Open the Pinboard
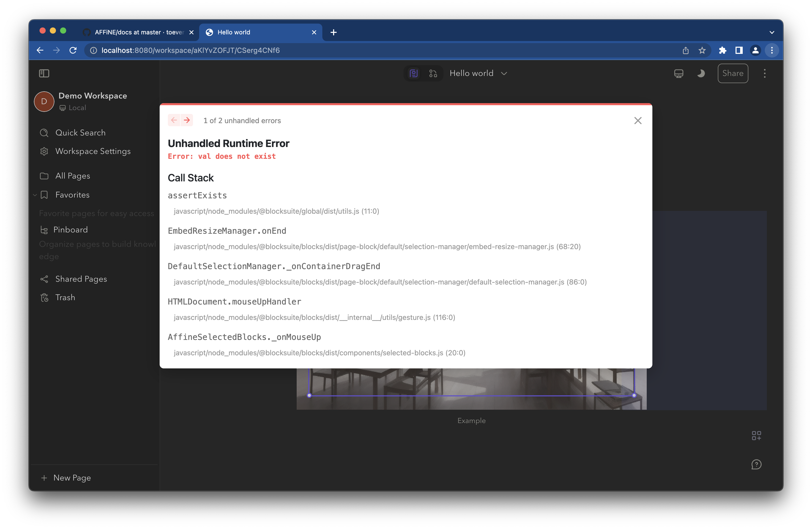This screenshot has height=529, width=812. 70,230
